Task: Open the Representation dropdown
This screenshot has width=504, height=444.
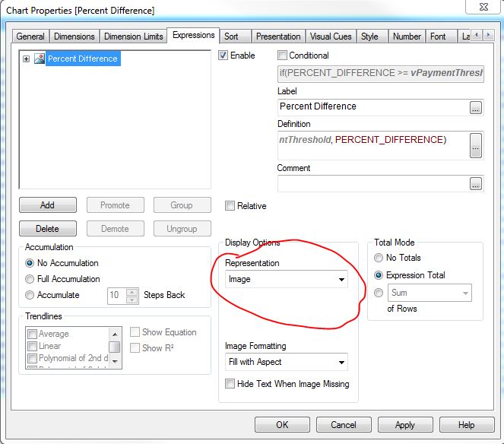Action: (287, 279)
